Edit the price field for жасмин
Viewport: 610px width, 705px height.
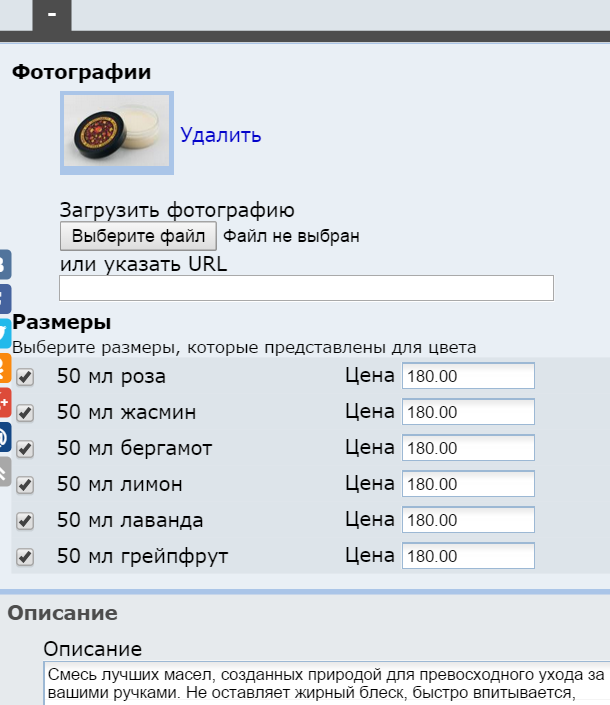click(468, 412)
